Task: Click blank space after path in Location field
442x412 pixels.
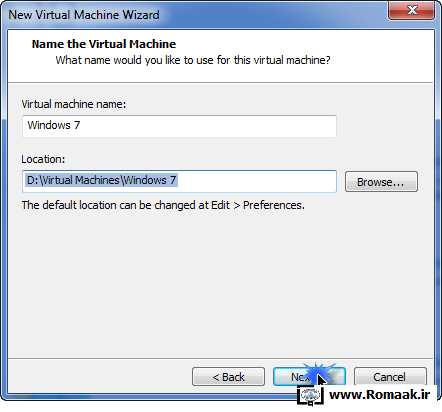Action: tap(257, 181)
